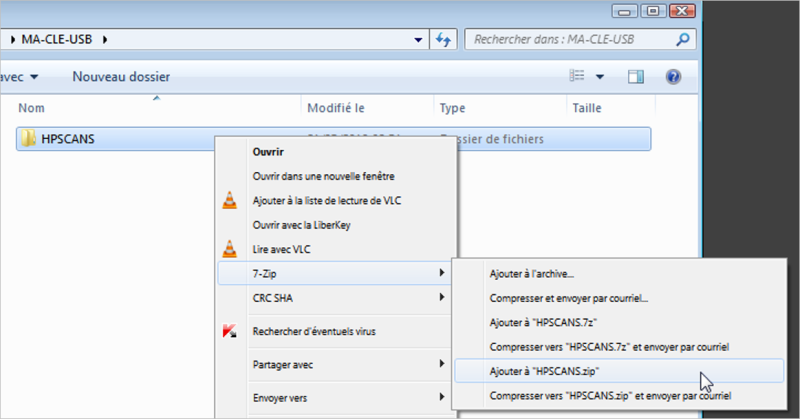
Task: Click the VLC cone icon beside Lire avec VLC
Action: coord(230,249)
